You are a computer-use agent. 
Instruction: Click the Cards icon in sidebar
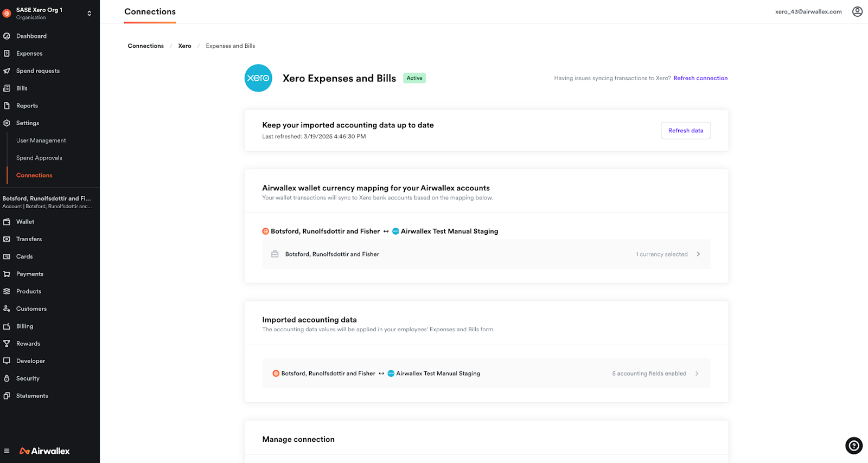[7, 256]
